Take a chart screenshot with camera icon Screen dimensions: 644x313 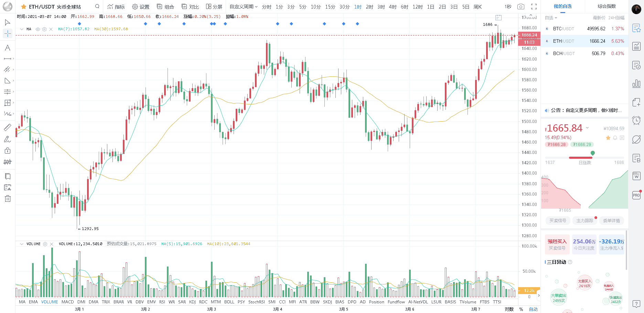pos(521,7)
